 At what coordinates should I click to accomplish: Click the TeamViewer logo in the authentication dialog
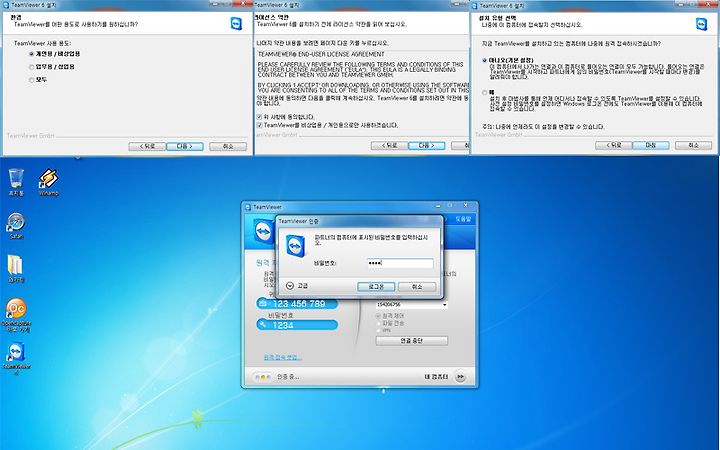coord(296,246)
